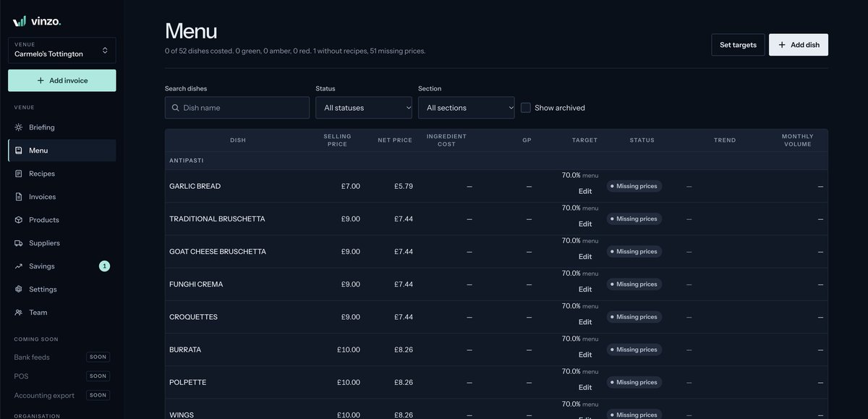Click the POS coming soon item
The width and height of the screenshot is (868, 419).
coord(61,376)
